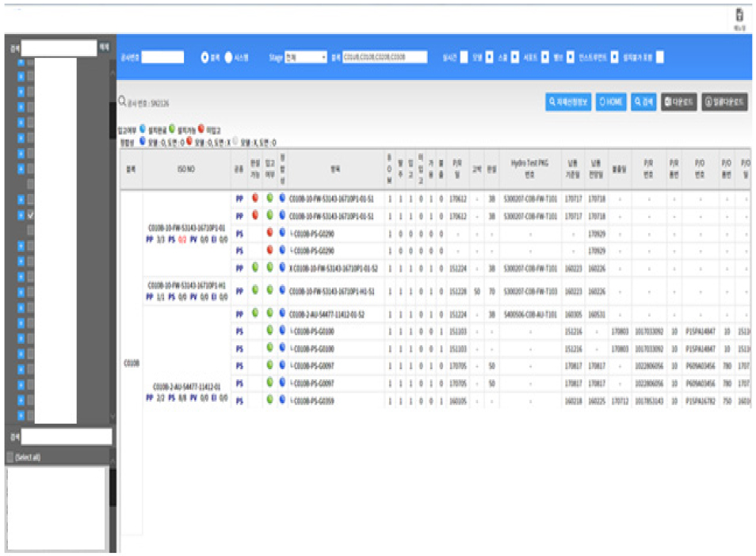The image size is (756, 556).
Task: Open the Stage dropdown
Action: [306, 57]
